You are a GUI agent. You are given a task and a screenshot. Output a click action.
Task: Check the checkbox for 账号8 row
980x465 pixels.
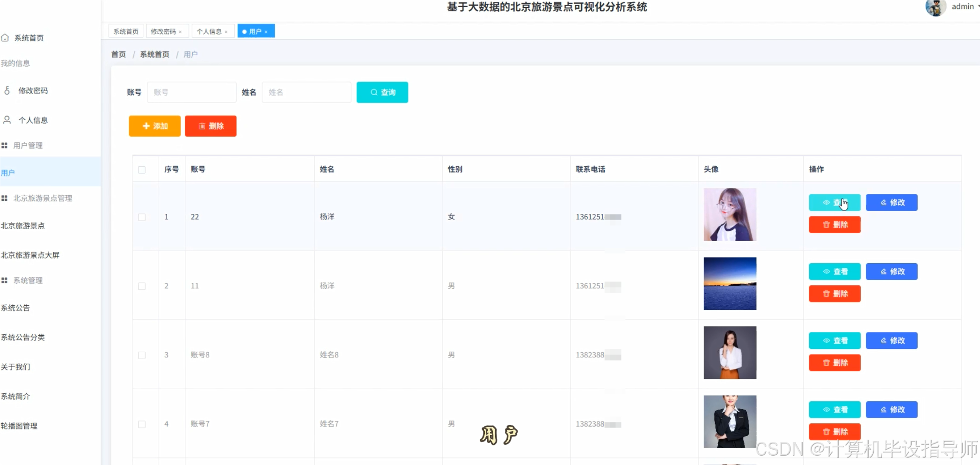tap(142, 355)
